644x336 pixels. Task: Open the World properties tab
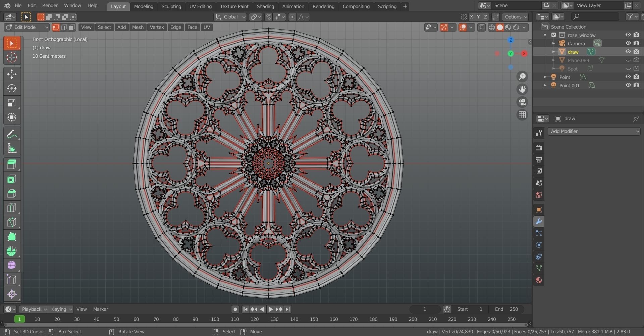coord(539,195)
